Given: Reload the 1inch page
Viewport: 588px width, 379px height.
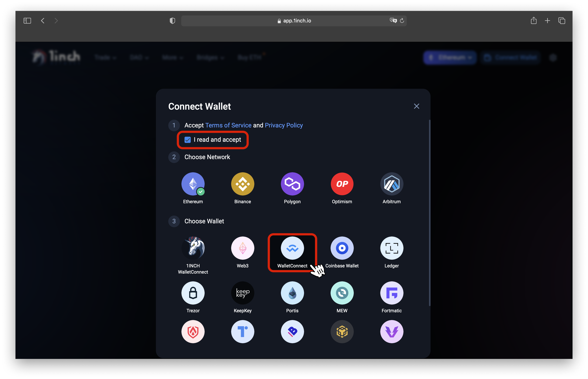Looking at the screenshot, I should (402, 21).
